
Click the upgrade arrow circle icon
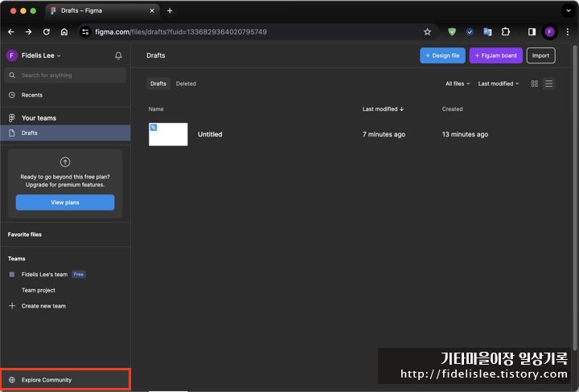pos(65,162)
